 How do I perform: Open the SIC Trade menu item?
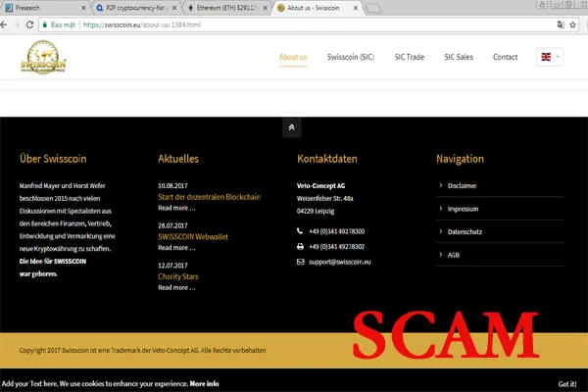tap(409, 57)
